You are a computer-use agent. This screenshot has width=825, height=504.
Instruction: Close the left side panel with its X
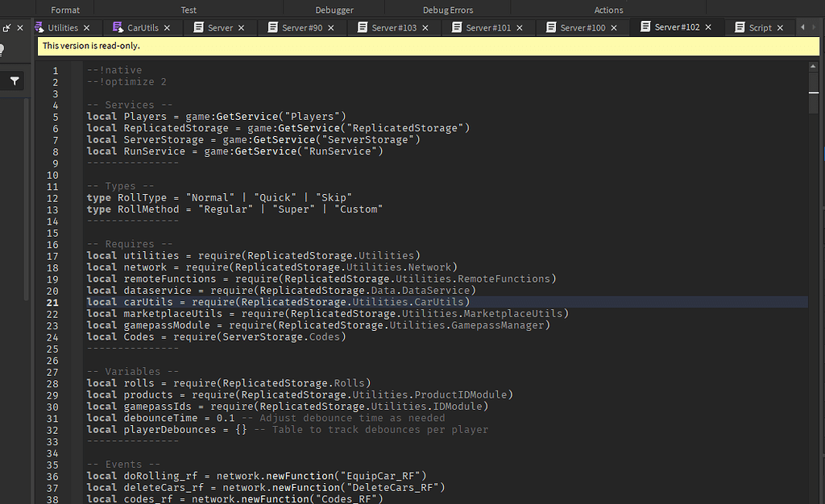[19, 27]
